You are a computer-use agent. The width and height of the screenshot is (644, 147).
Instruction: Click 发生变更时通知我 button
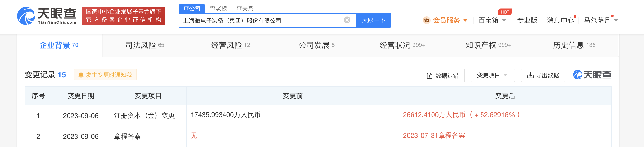pyautogui.click(x=105, y=75)
